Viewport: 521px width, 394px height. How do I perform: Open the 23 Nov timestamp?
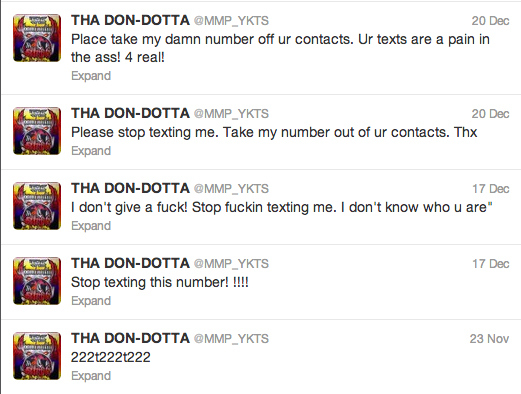point(489,339)
